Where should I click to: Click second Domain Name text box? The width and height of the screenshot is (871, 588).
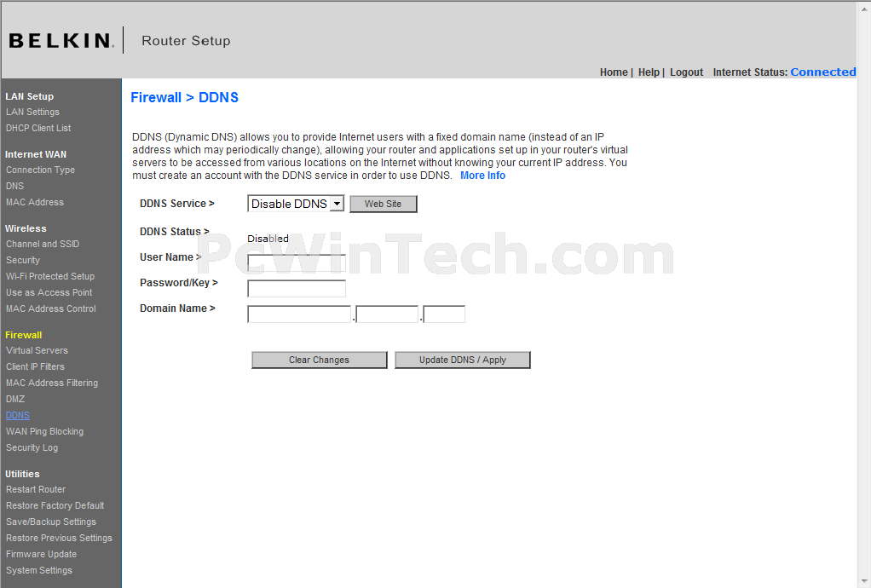click(x=387, y=314)
